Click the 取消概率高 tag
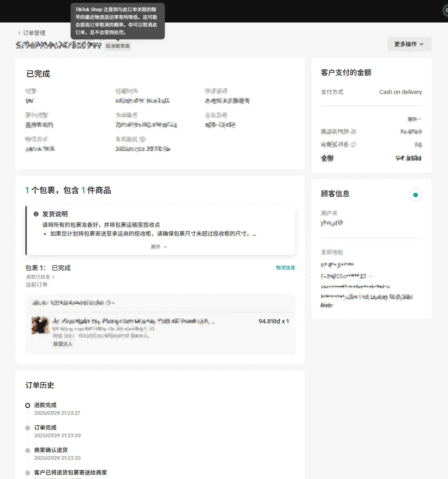Viewport: 448px width, 479px height. click(118, 46)
